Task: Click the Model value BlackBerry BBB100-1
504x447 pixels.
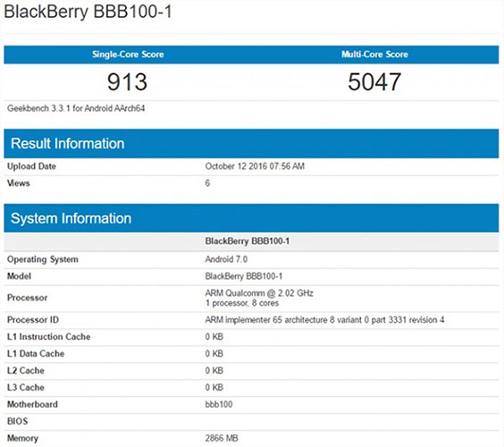Action: pos(244,276)
